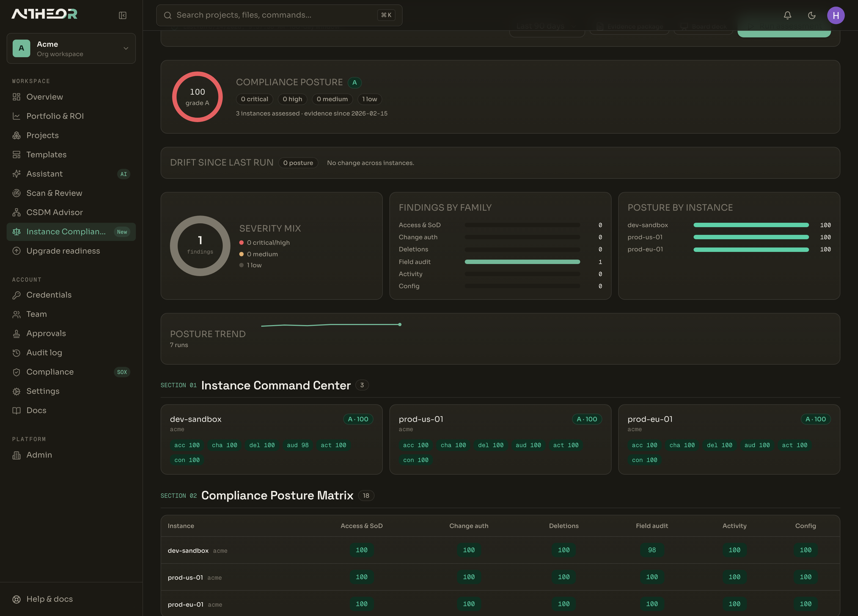Click prod-us-01 Change auth matrix cell
858x616 pixels.
point(469,577)
